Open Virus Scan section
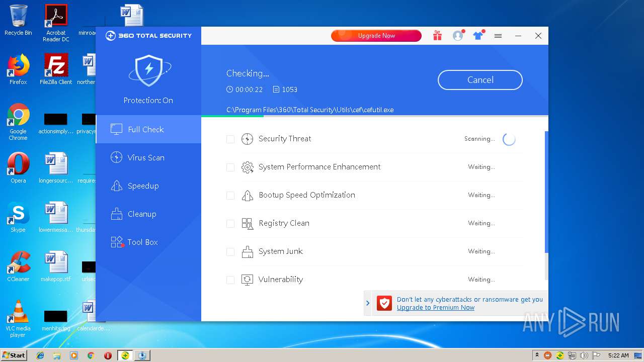644x362 pixels. (148, 157)
